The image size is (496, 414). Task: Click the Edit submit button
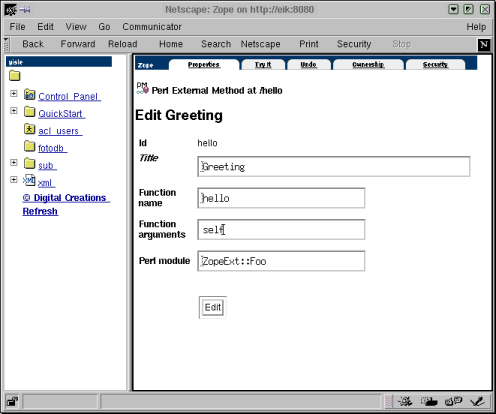click(x=213, y=307)
